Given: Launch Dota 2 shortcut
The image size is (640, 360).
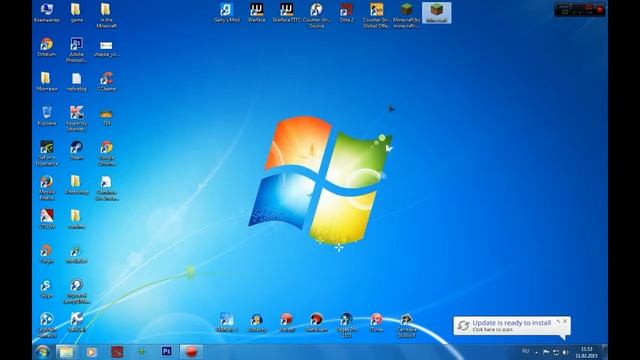Looking at the screenshot, I should tap(346, 12).
